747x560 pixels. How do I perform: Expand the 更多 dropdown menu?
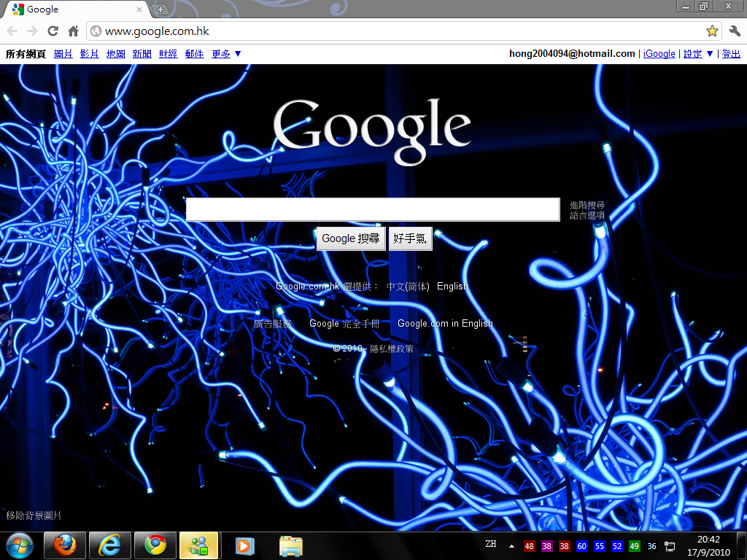(226, 54)
